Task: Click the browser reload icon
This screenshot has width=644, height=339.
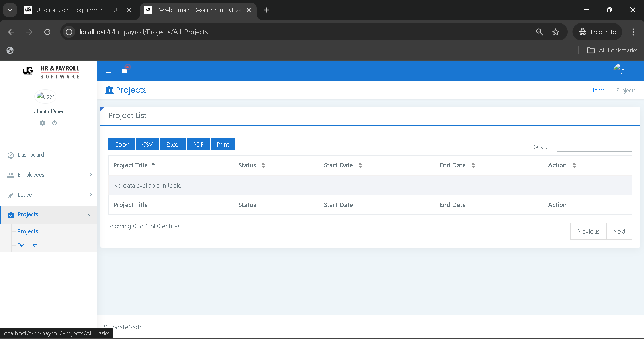Action: [x=47, y=32]
